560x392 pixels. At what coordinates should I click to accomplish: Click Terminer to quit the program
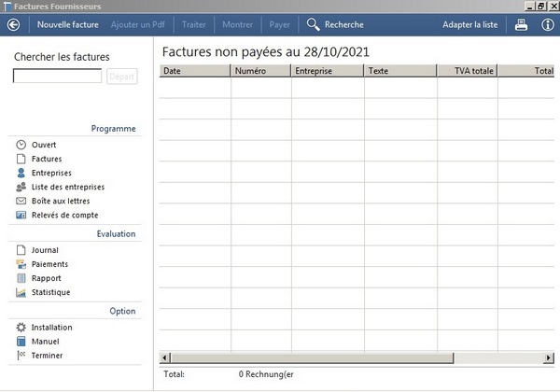47,356
